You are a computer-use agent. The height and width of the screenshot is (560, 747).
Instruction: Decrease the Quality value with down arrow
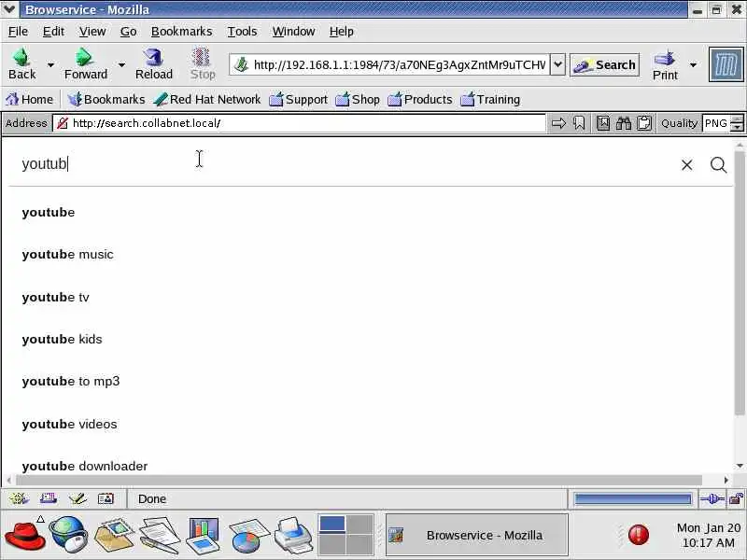point(737,128)
